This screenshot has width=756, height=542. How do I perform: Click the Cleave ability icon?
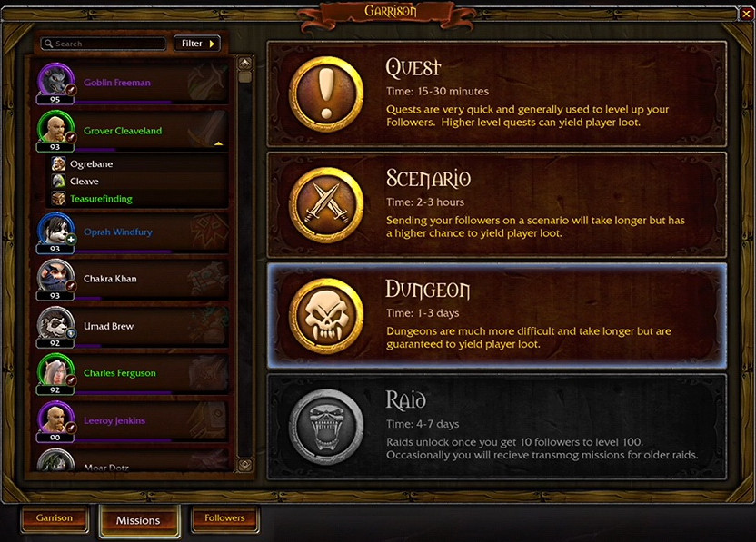58,182
